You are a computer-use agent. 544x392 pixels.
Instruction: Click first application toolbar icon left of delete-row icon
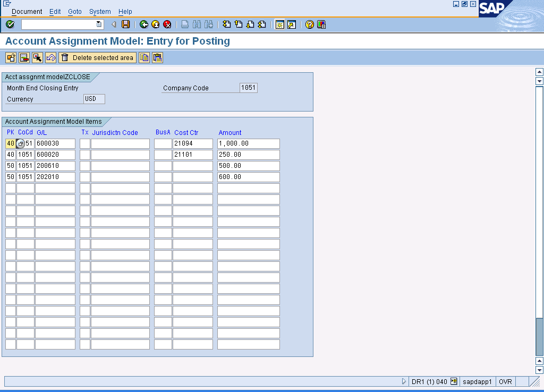coord(11,57)
